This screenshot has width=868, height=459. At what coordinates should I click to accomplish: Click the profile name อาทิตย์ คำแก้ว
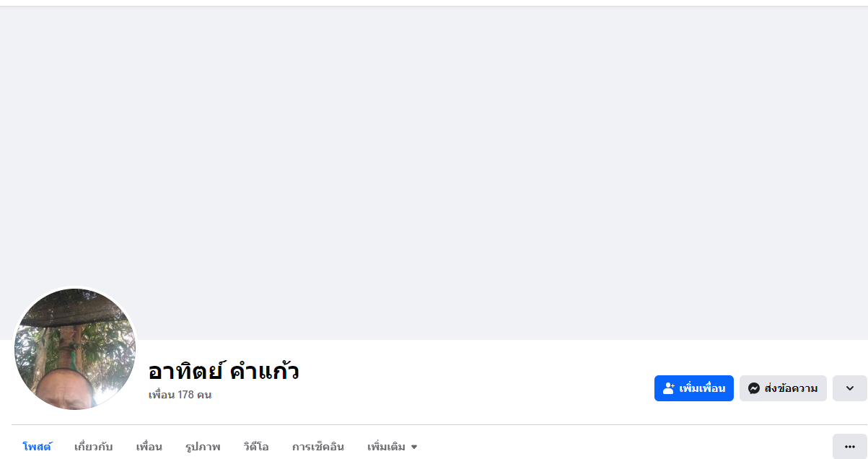click(224, 371)
